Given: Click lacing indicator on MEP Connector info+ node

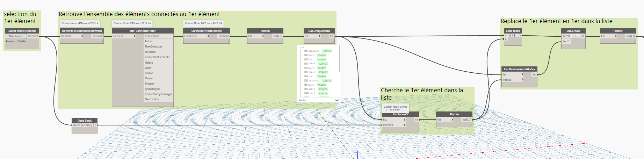Looking at the screenshot, I should [x=172, y=104].
